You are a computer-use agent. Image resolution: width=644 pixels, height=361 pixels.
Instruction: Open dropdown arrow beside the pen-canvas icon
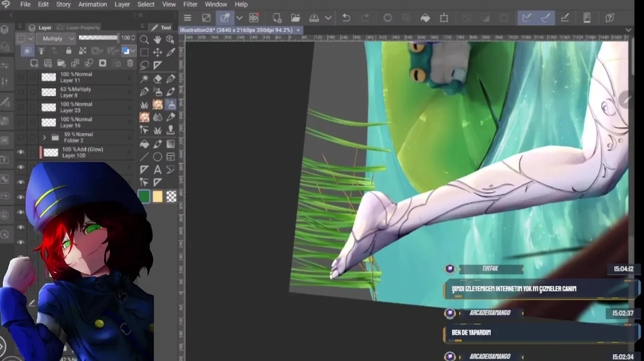[239, 18]
